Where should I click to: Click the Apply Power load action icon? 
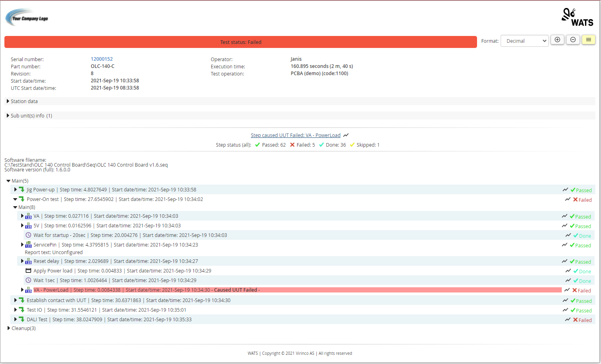[28, 271]
